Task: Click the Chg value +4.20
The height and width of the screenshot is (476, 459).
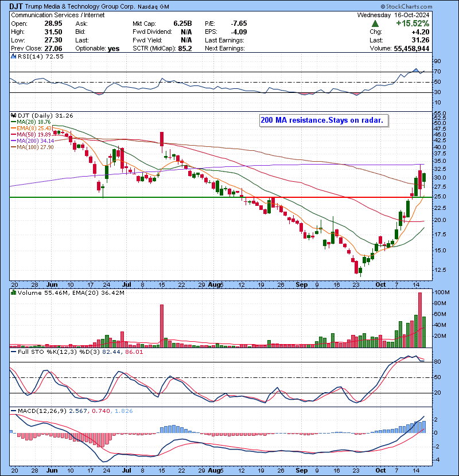Action: (421, 32)
